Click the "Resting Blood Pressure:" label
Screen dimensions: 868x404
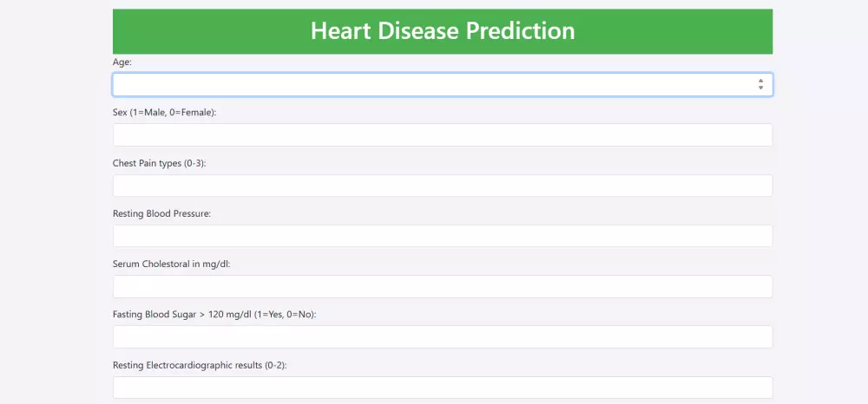pyautogui.click(x=161, y=213)
